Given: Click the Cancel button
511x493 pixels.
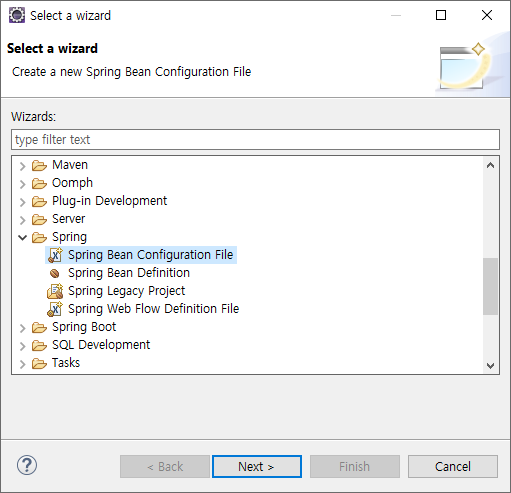Looking at the screenshot, I should coord(453,466).
